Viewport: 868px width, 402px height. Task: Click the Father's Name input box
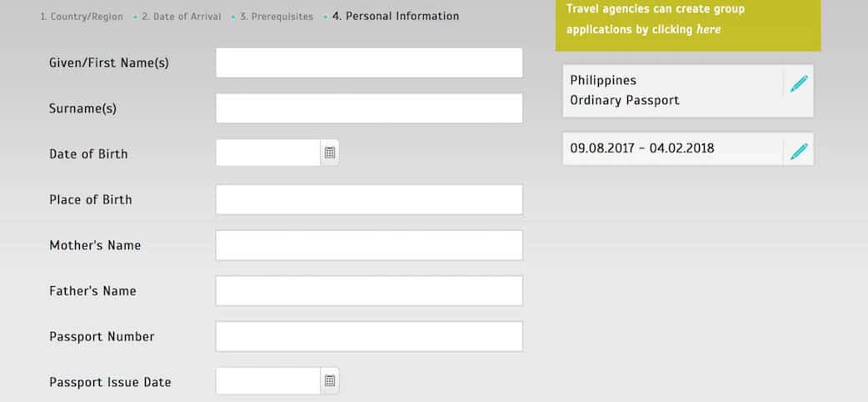[x=369, y=291]
